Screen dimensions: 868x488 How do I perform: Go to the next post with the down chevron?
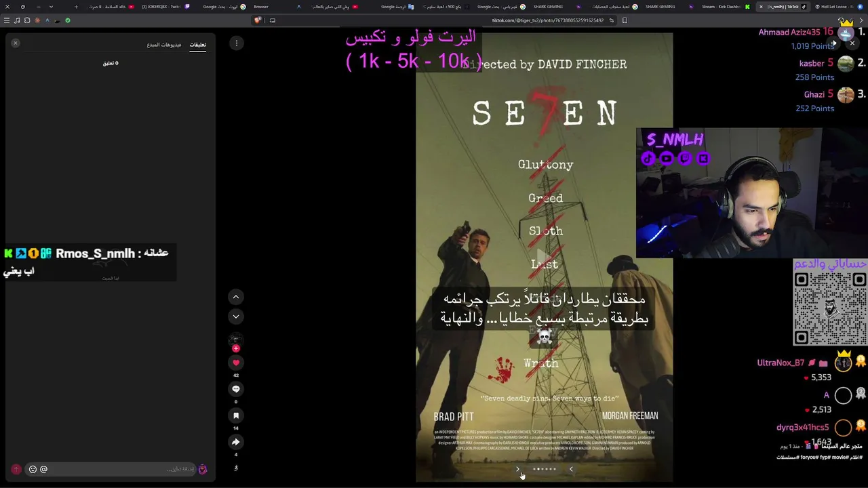(236, 316)
